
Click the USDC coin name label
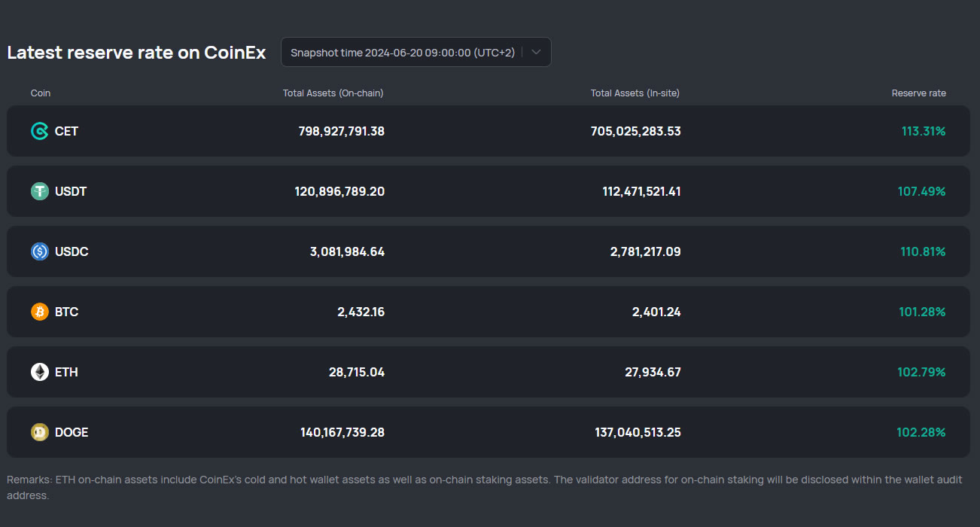point(72,251)
